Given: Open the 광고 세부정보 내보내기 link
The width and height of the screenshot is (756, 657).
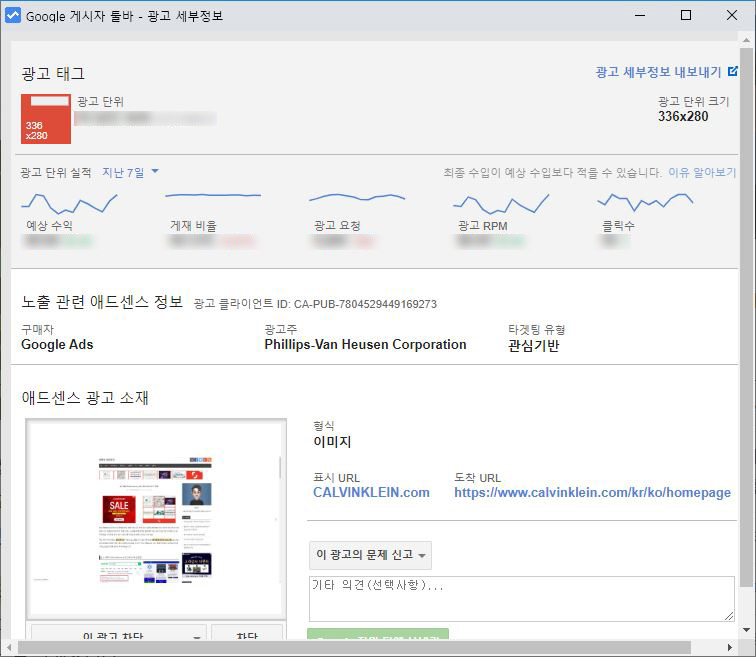Looking at the screenshot, I should click(658, 72).
